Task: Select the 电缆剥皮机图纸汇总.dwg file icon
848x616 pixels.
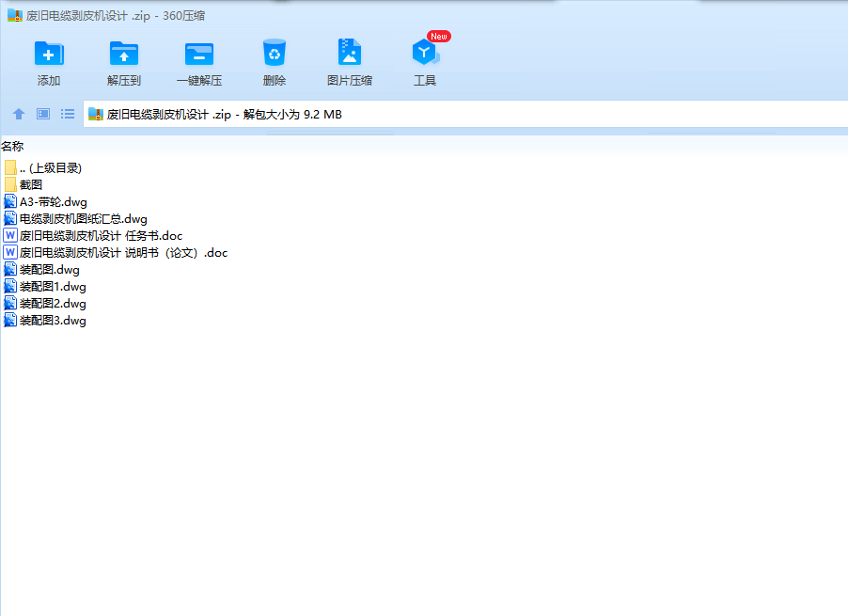Action: point(10,218)
